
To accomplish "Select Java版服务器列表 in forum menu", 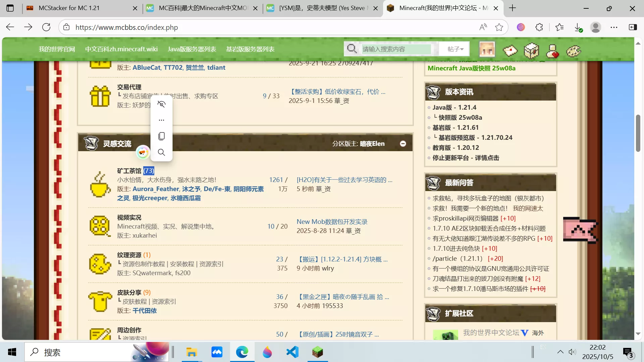I will click(192, 49).
